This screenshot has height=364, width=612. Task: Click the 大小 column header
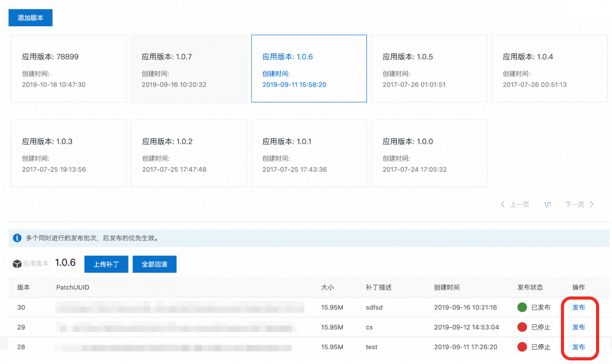coord(328,287)
